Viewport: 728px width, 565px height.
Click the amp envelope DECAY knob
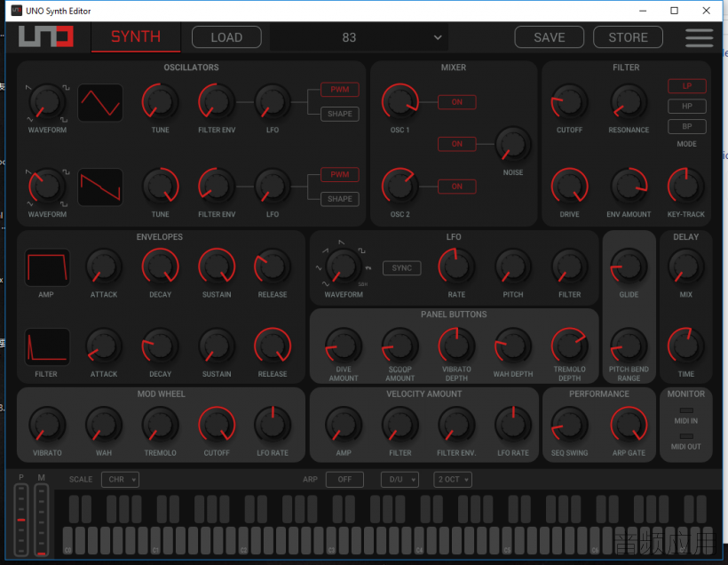coord(160,267)
